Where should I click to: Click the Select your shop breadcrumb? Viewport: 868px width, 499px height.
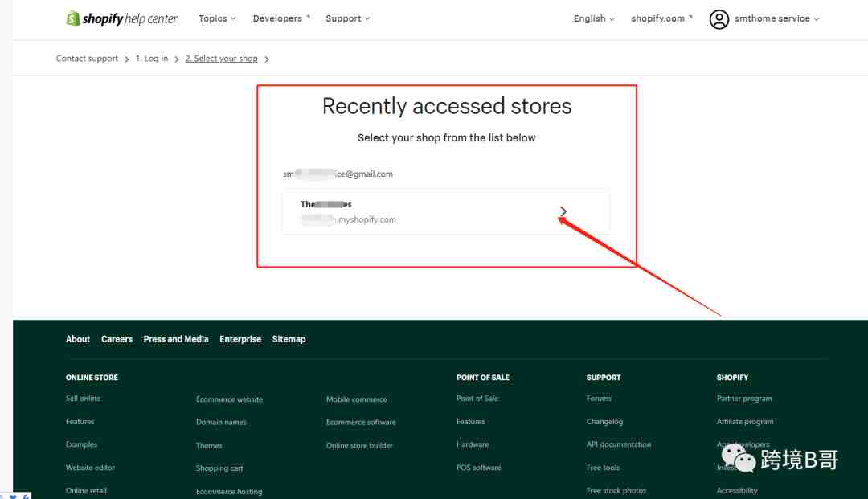[222, 59]
